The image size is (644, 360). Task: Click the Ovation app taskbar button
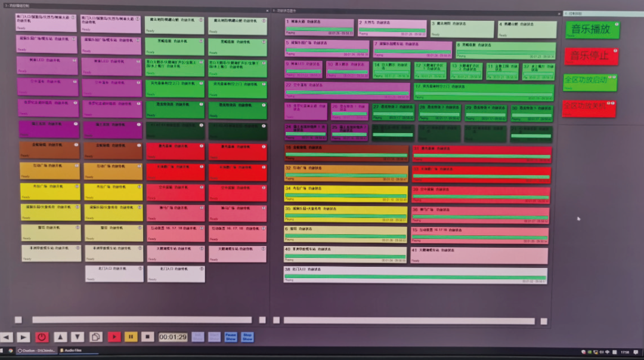tap(36, 350)
